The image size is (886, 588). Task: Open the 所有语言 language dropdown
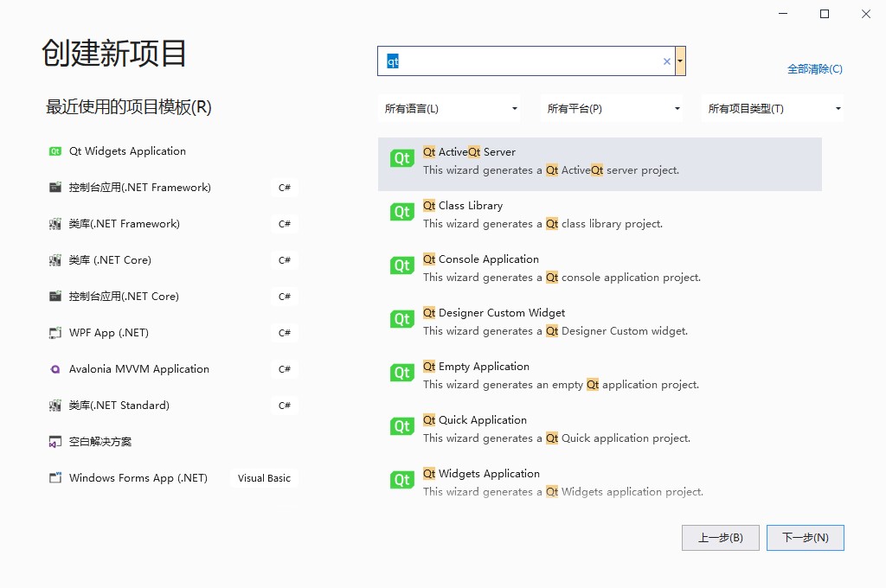[449, 108]
